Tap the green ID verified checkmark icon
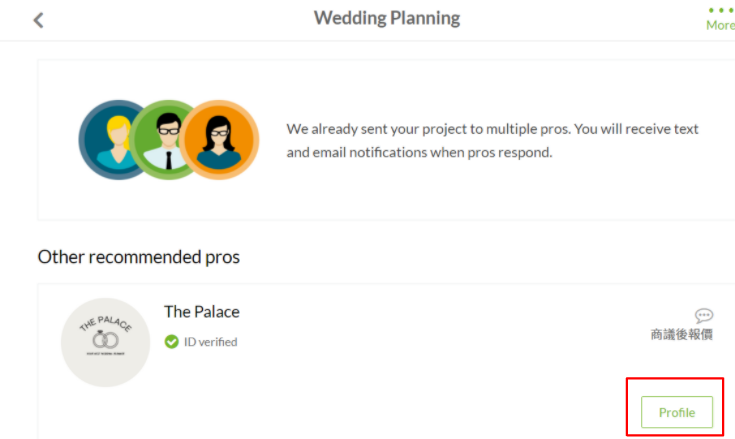Screen dimensions: 735x439 click(172, 342)
